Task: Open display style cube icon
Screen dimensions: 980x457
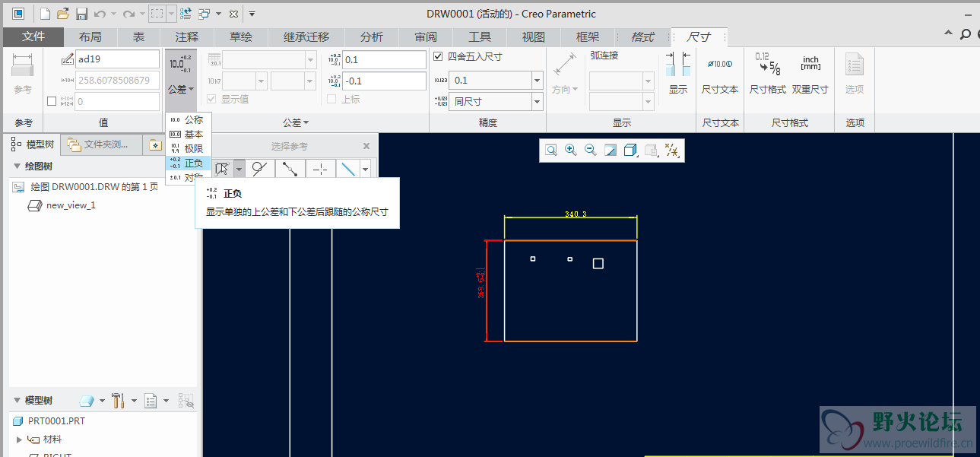Action: 630,151
